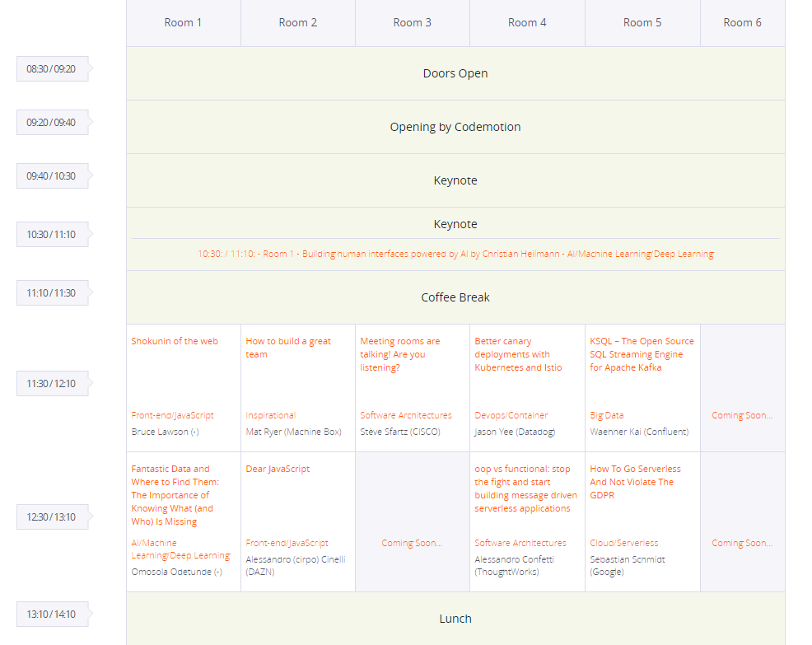The image size is (812, 645).
Task: Select the Room 1 column header
Action: 183,22
